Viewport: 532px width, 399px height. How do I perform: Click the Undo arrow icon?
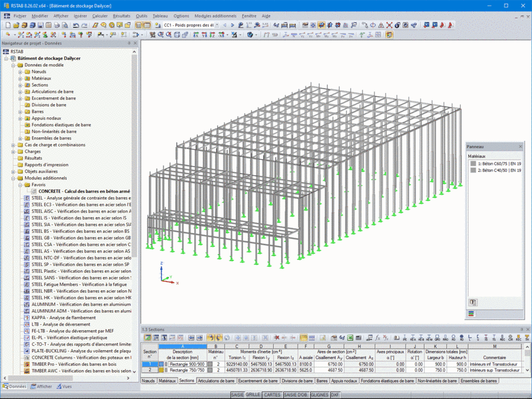click(x=76, y=25)
